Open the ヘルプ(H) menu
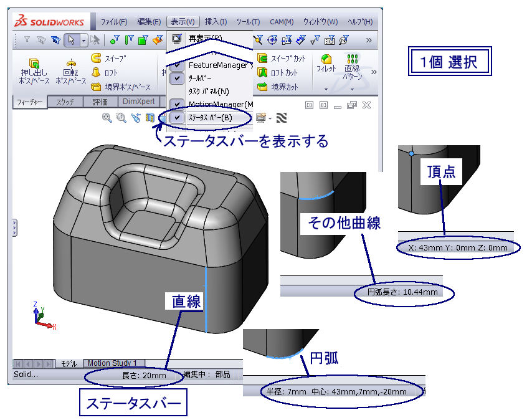This screenshot has width=532, height=420. click(360, 22)
